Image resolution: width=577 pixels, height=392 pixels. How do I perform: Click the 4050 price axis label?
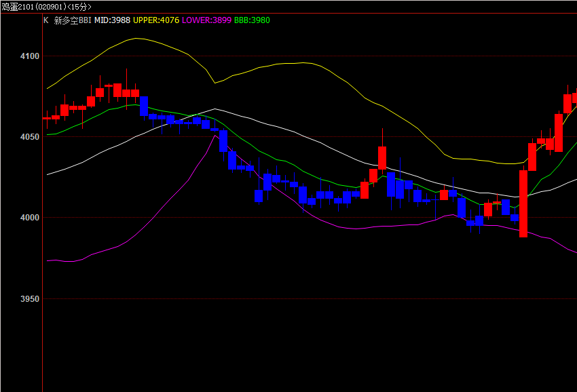point(29,137)
